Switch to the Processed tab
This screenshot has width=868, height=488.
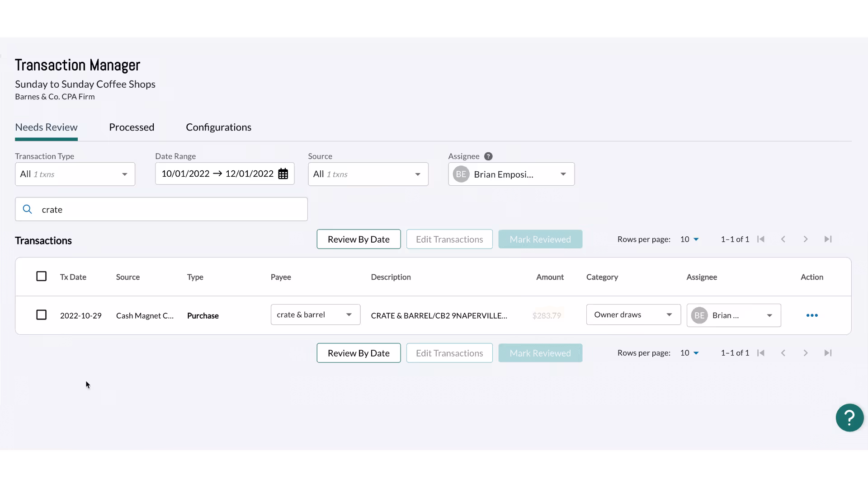pyautogui.click(x=132, y=127)
